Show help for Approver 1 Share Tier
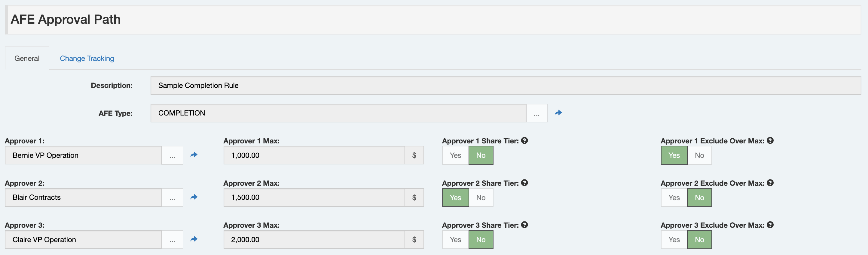The width and height of the screenshot is (868, 255). pos(524,141)
